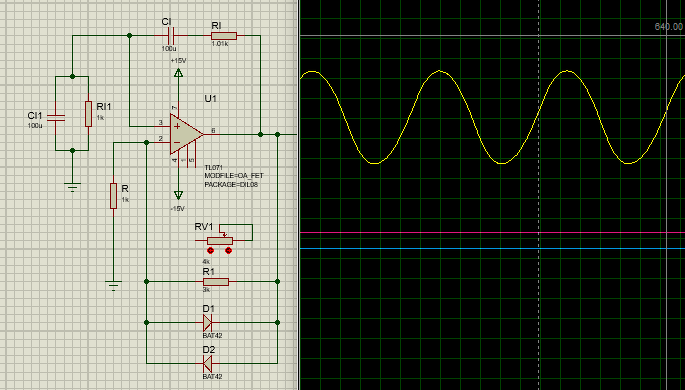Select the U1 TL071 op-amp symbol
Image resolution: width=685 pixels, height=390 pixels.
[x=186, y=134]
